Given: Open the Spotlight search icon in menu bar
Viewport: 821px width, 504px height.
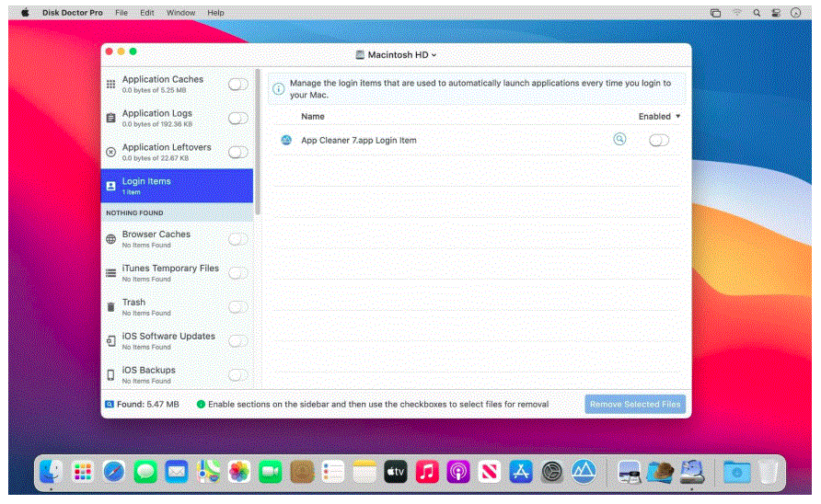Looking at the screenshot, I should [757, 13].
